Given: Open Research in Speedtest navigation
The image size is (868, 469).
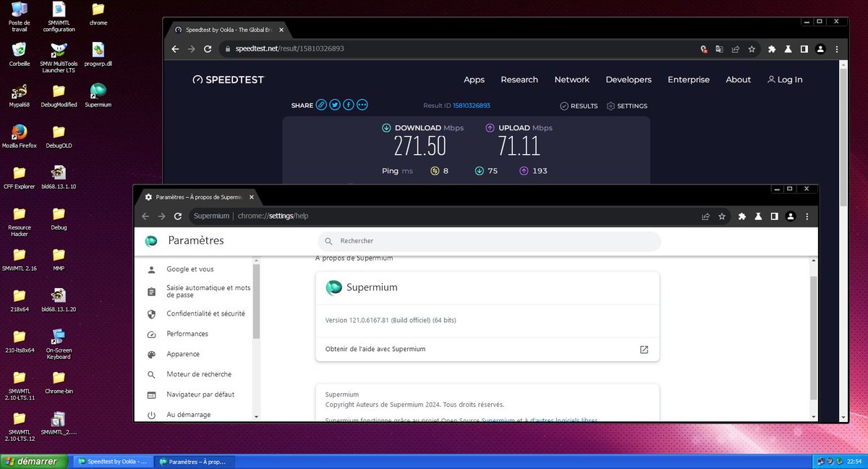Looking at the screenshot, I should (519, 80).
